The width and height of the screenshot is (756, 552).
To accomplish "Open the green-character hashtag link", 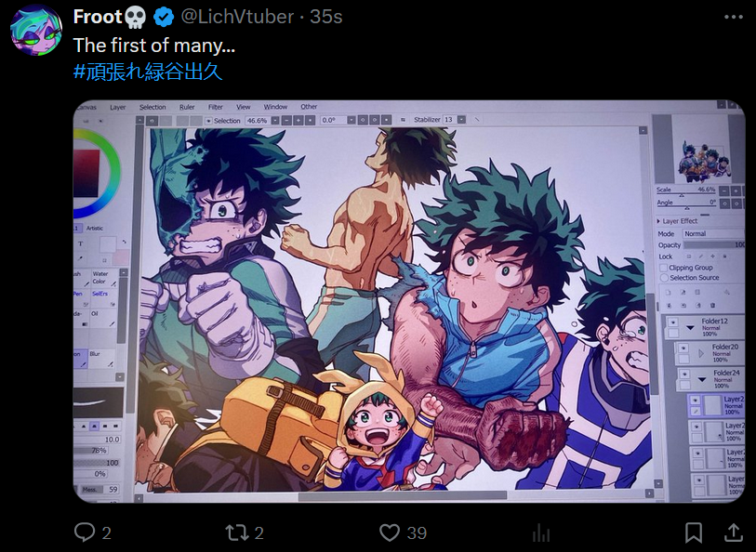I will click(x=148, y=72).
